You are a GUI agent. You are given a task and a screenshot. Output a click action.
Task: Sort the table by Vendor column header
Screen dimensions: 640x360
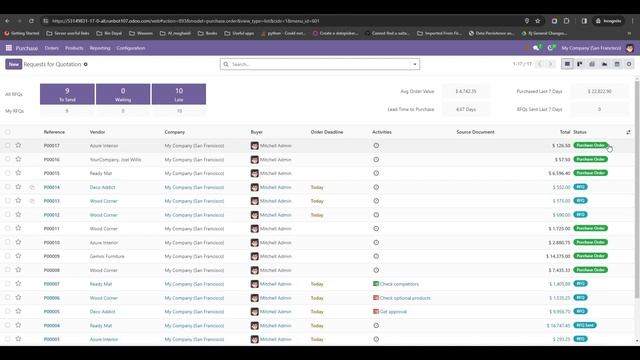[98, 132]
